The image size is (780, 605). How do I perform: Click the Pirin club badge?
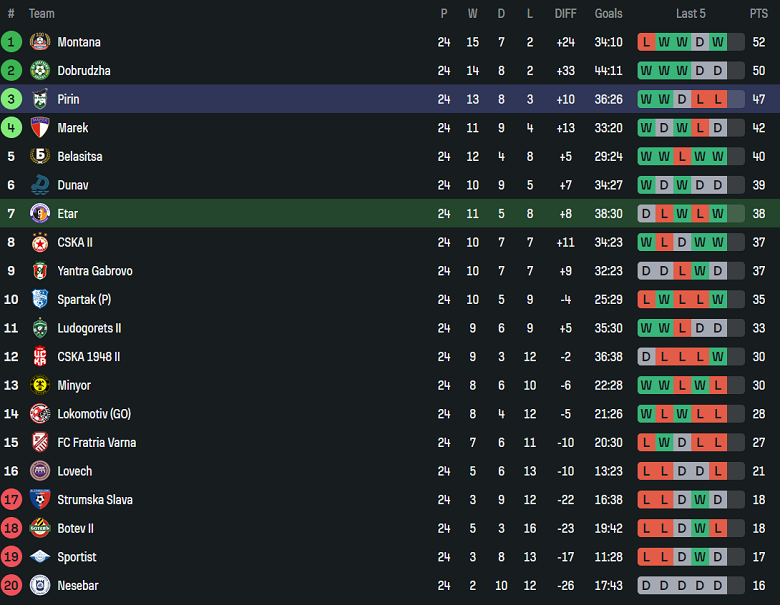pyautogui.click(x=40, y=99)
